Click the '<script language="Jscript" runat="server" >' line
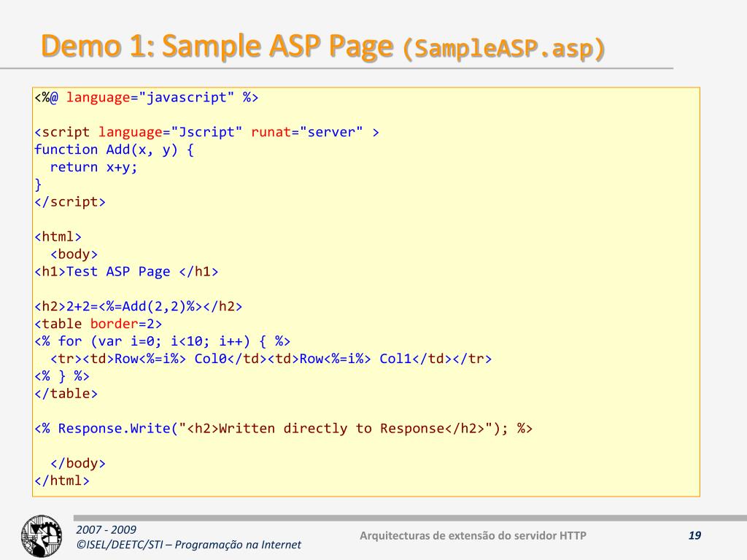 coord(206,132)
